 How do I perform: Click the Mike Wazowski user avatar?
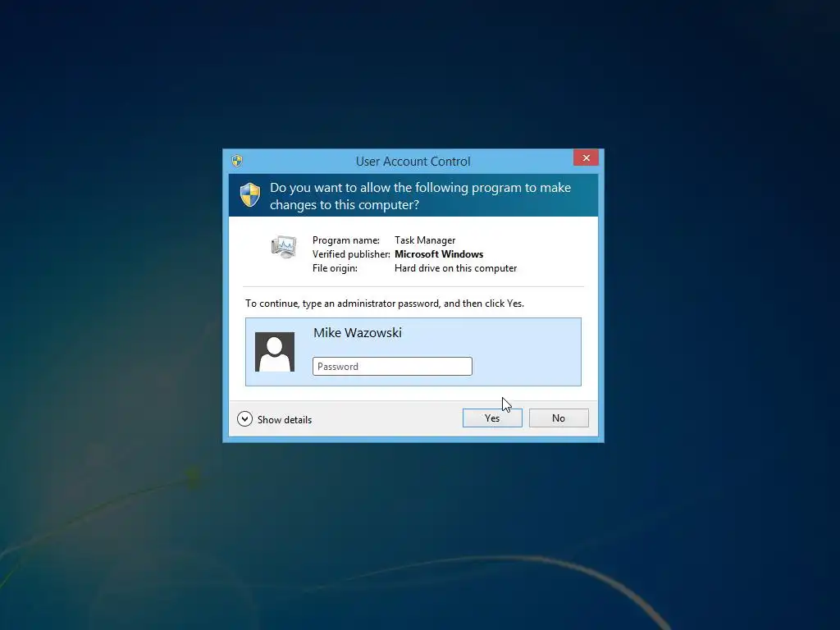(274, 351)
